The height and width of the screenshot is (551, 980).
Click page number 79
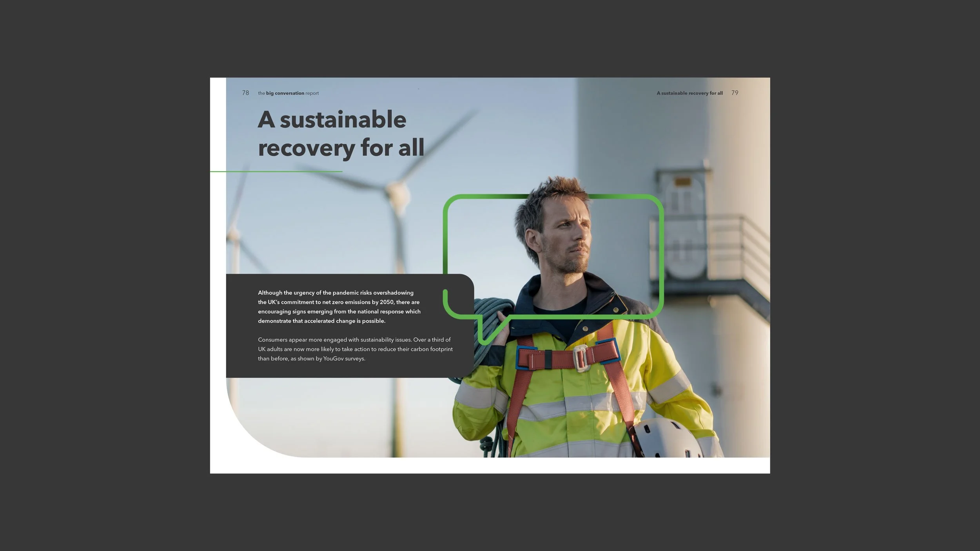pos(735,93)
